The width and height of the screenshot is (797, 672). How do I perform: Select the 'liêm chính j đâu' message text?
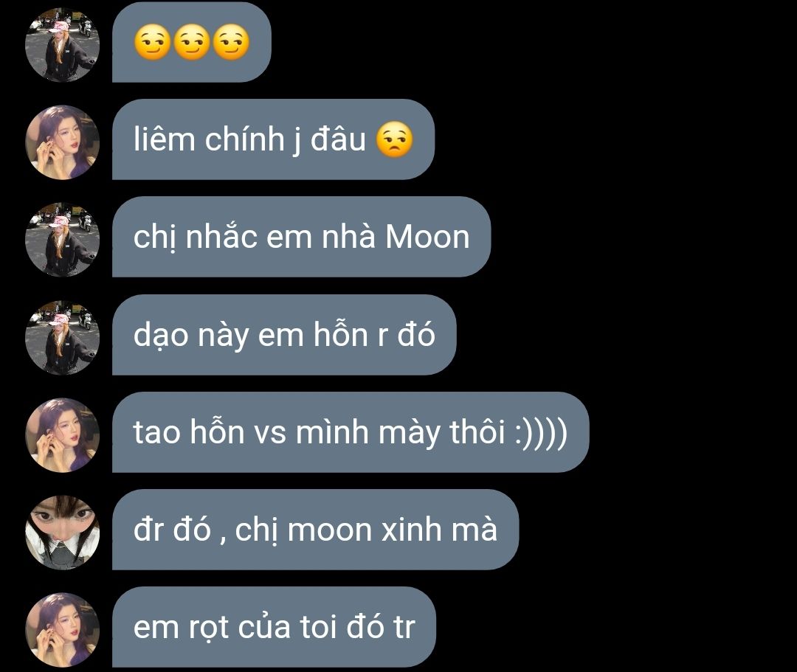(x=249, y=139)
